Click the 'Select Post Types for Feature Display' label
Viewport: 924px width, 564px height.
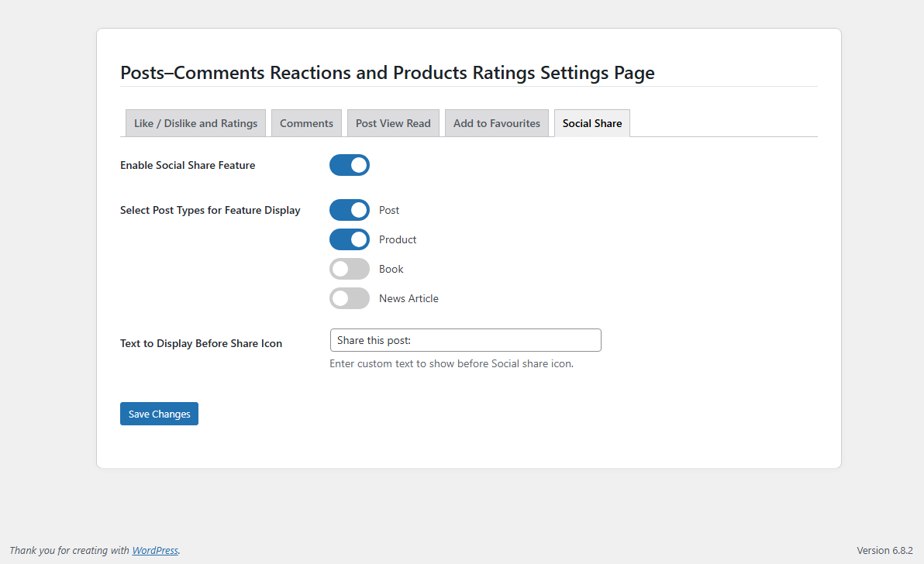coord(210,210)
